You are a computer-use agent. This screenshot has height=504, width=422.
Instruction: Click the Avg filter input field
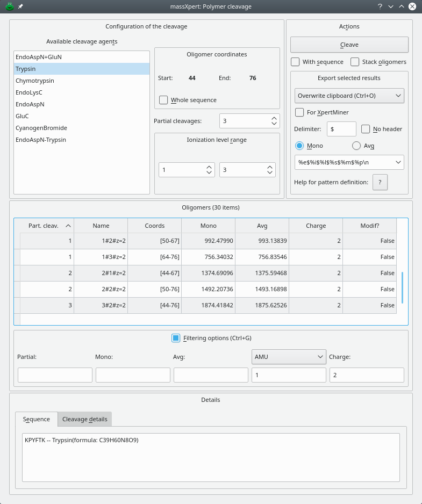[x=211, y=375]
